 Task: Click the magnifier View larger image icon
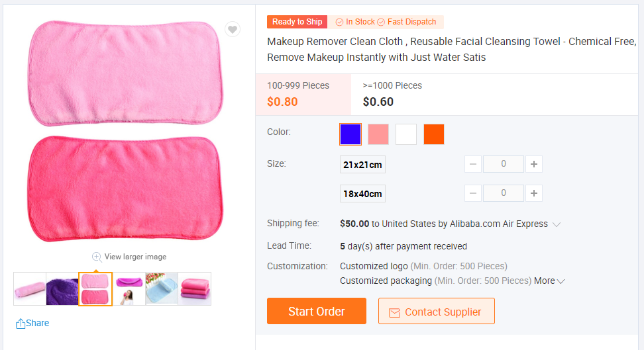click(97, 257)
